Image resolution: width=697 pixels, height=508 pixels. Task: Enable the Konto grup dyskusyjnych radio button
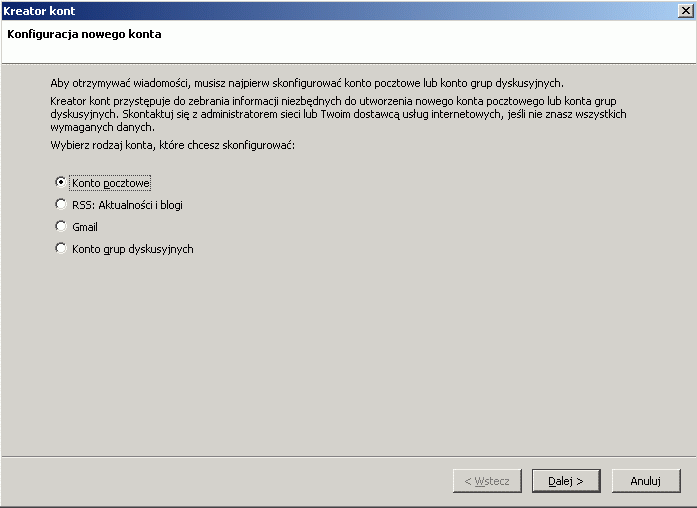click(x=60, y=248)
